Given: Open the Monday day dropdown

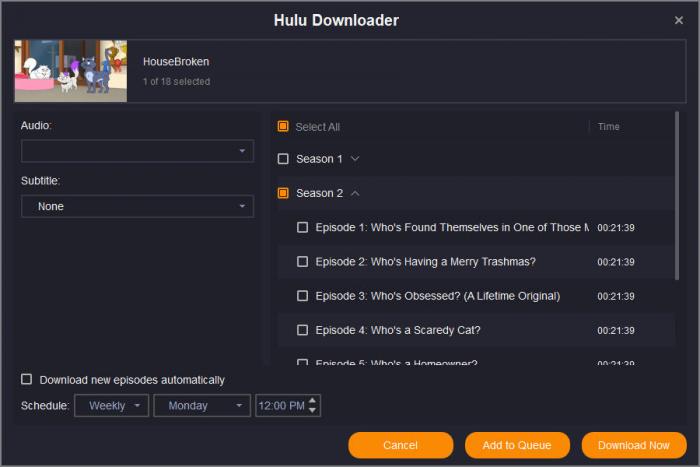Looking at the screenshot, I should (202, 406).
